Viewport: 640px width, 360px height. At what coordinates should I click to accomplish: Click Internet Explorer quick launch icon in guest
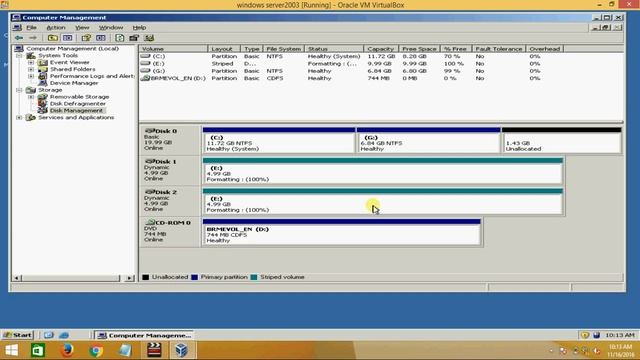(x=64, y=335)
